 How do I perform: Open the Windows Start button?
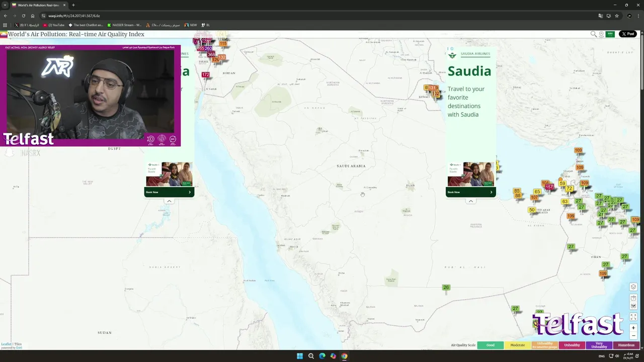pyautogui.click(x=300, y=356)
